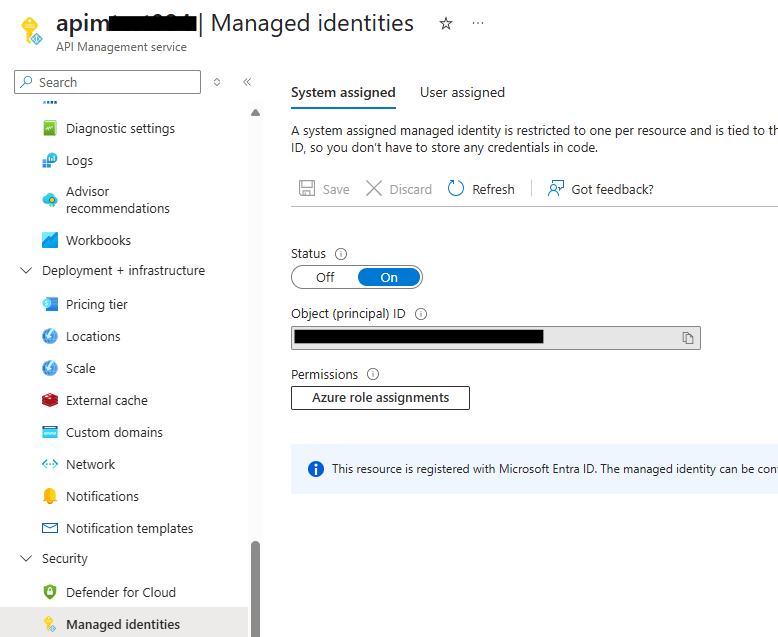Copy the Object (principal) ID to clipboard
Screen dimensions: 778x637
point(687,338)
